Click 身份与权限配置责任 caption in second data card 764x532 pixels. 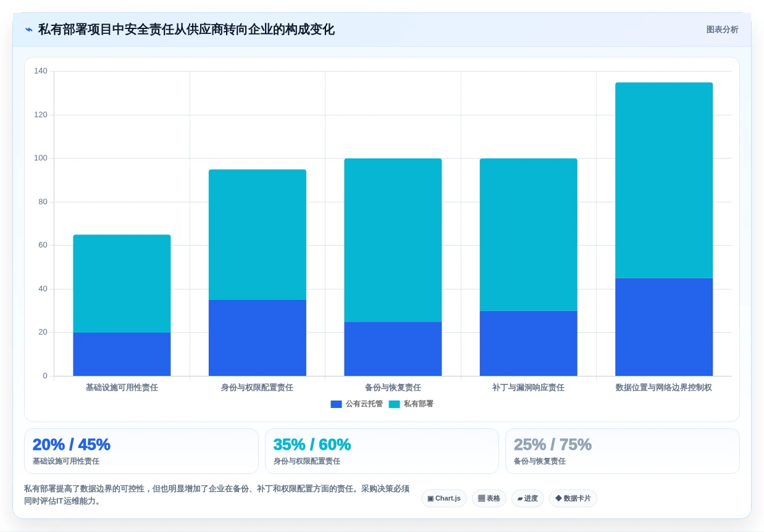click(307, 462)
